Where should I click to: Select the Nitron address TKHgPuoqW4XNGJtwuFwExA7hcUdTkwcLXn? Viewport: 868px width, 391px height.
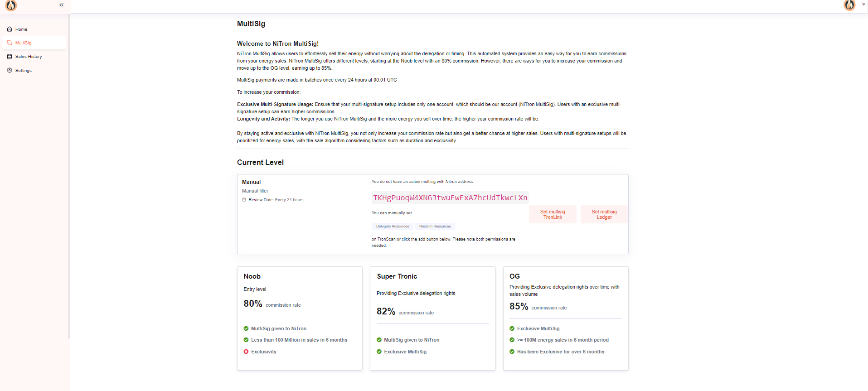click(x=450, y=198)
